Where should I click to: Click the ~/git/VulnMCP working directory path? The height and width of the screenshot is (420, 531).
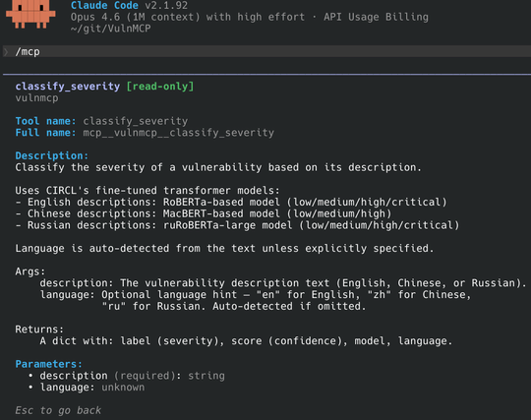click(x=110, y=29)
